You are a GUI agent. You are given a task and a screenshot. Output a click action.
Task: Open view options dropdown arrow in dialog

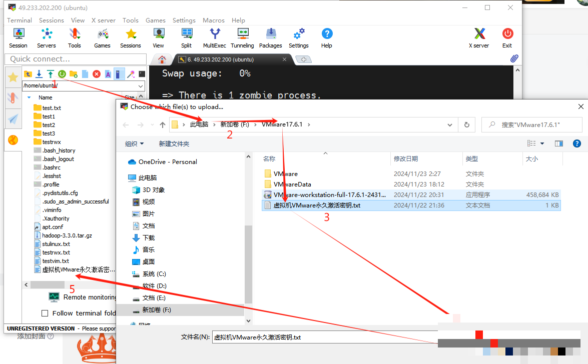pos(542,143)
